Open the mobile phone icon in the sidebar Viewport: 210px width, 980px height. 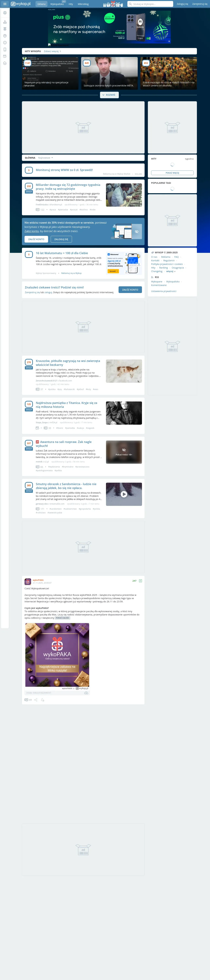(5, 49)
